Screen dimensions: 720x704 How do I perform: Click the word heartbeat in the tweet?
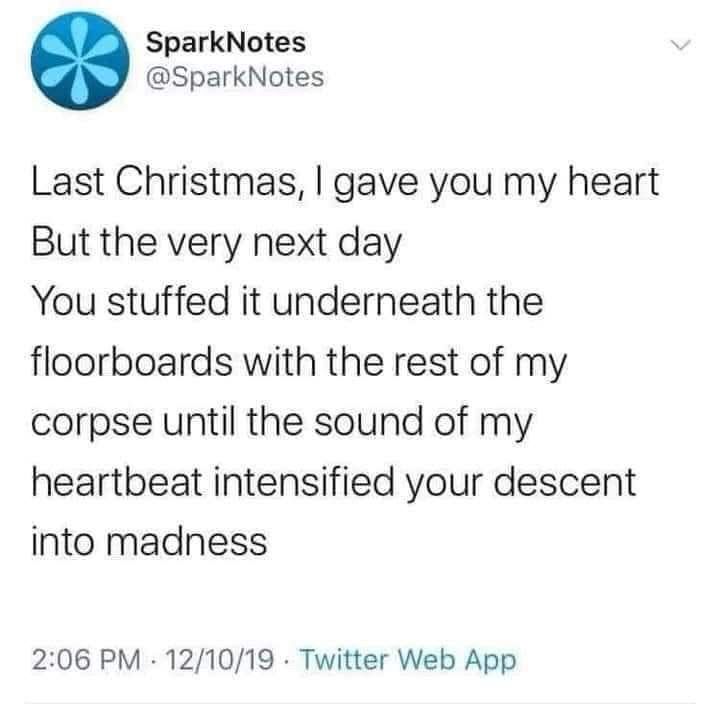117,481
